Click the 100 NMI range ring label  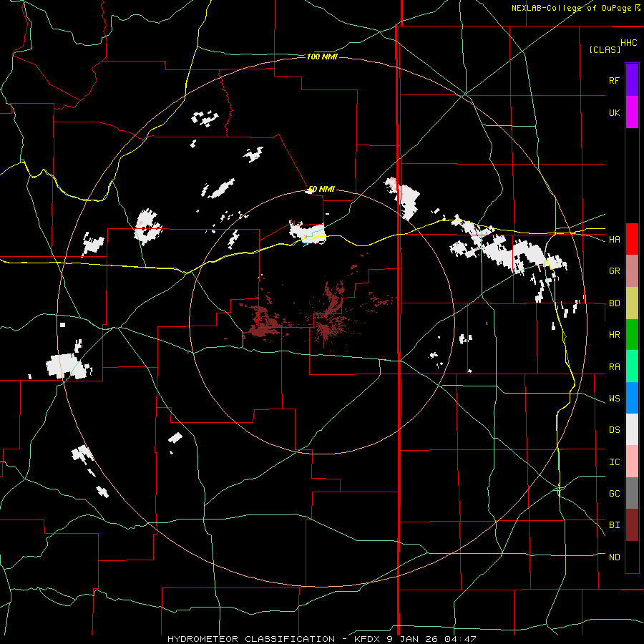click(322, 57)
